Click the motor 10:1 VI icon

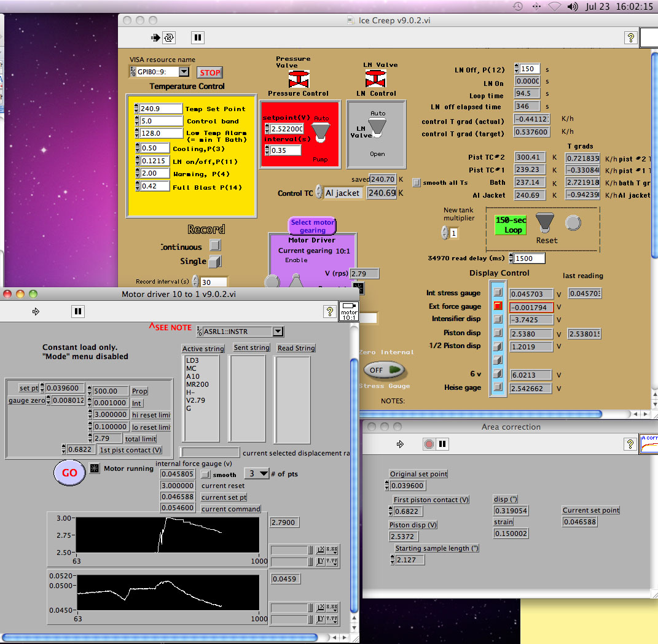click(350, 311)
